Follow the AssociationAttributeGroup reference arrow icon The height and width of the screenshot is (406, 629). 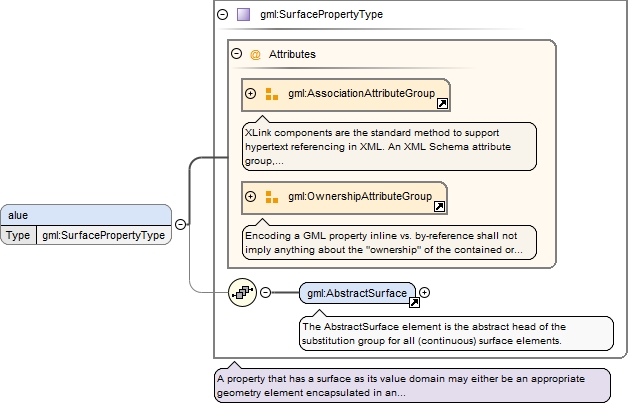[441, 102]
